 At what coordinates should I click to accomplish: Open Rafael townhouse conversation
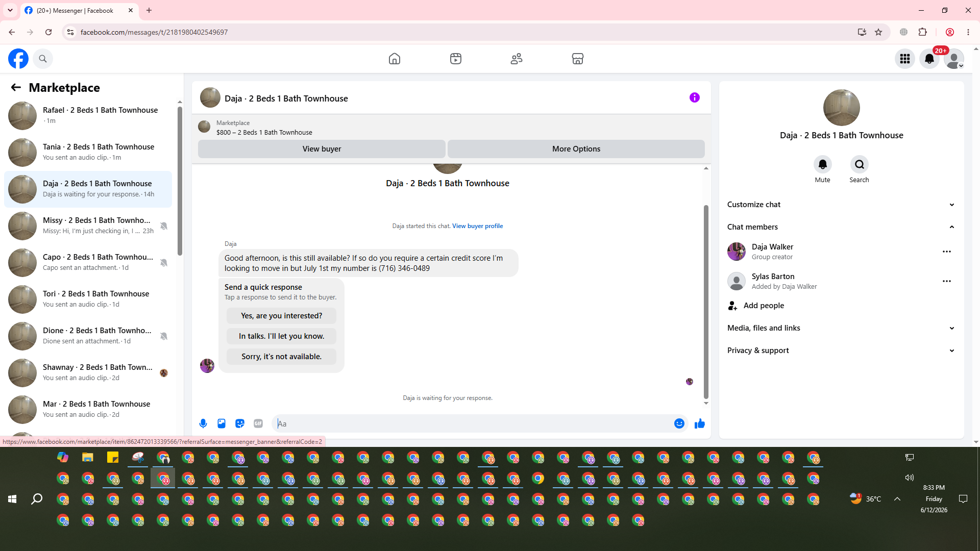88,116
